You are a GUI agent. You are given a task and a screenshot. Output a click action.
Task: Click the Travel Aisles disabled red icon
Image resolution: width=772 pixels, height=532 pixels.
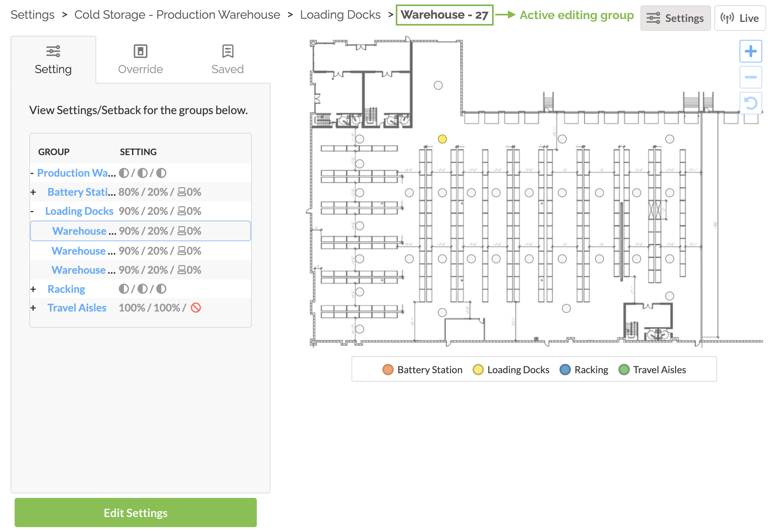[x=196, y=308]
